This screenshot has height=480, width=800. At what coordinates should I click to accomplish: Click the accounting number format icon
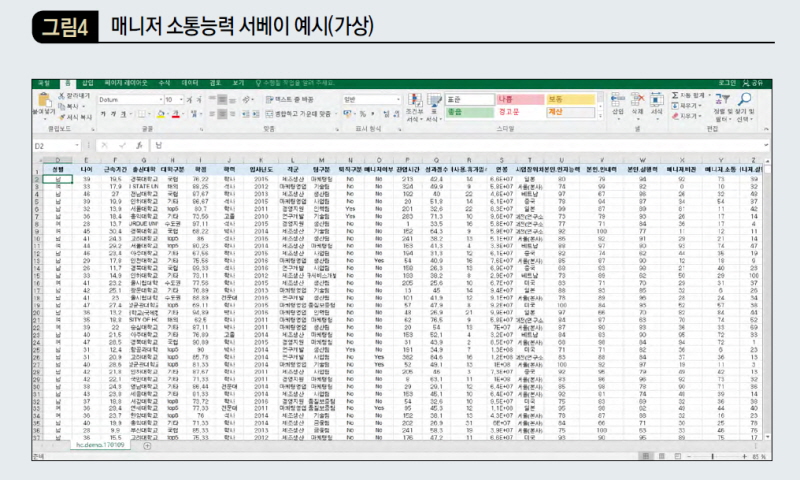[348, 114]
